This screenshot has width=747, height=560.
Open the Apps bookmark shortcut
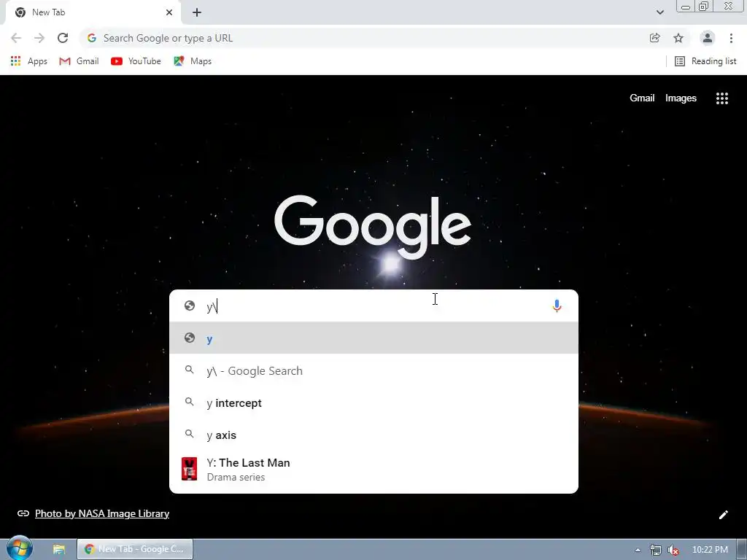tap(28, 61)
